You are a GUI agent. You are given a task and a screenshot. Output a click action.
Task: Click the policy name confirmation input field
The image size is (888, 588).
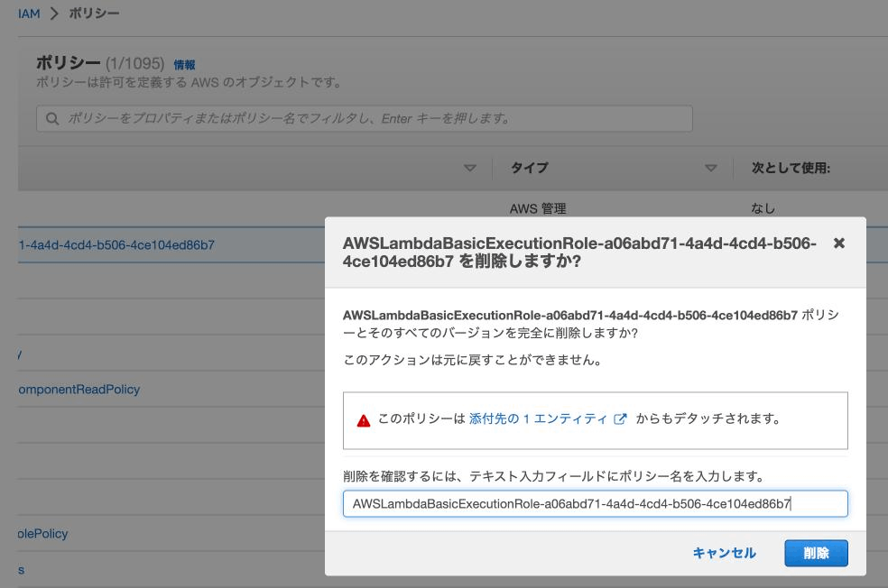click(x=596, y=503)
